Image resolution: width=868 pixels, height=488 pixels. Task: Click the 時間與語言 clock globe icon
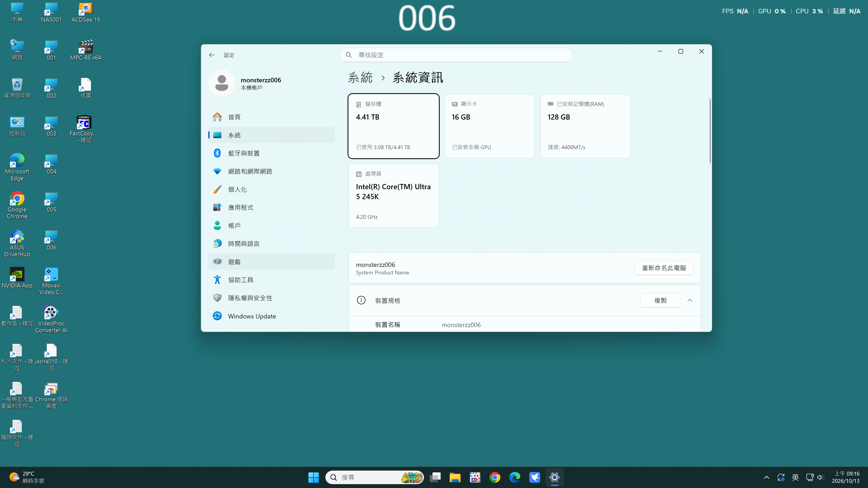click(217, 243)
